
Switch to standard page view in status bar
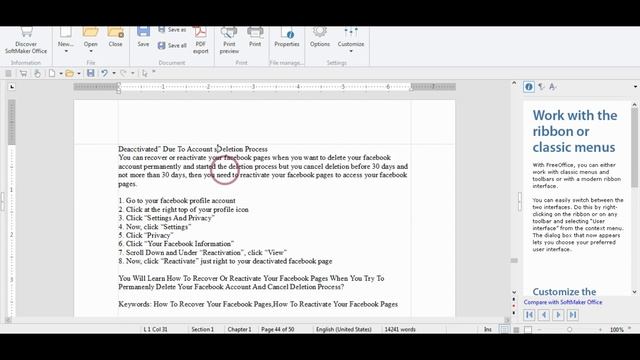pyautogui.click(x=504, y=329)
